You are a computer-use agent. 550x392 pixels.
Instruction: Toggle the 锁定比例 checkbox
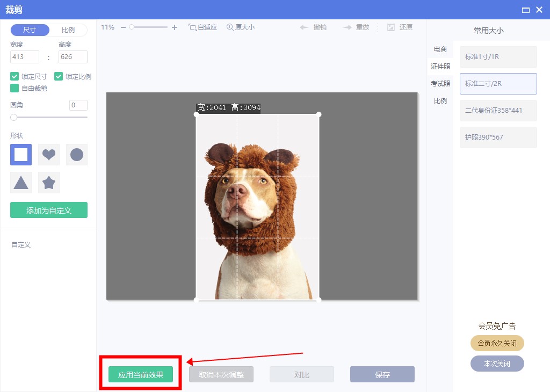pos(59,76)
